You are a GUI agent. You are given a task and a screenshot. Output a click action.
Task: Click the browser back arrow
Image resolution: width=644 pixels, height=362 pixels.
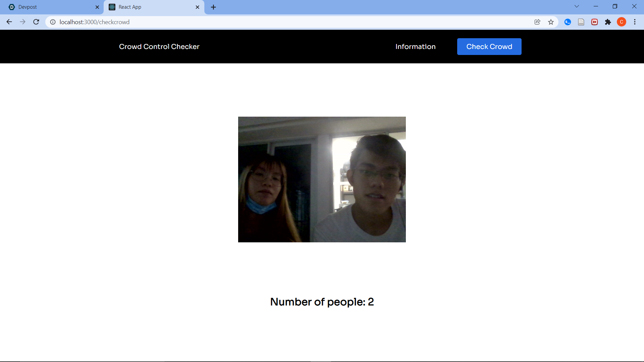[x=9, y=22]
